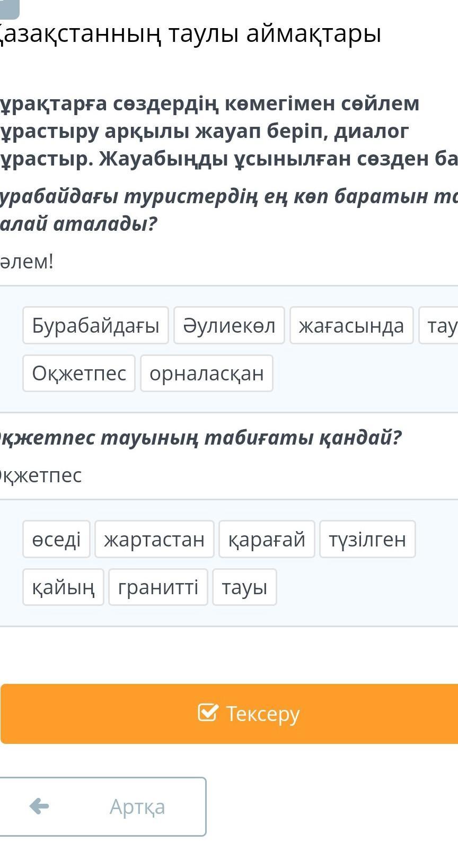The height and width of the screenshot is (868, 458).
Task: Select the қарағай word tile
Action: [267, 539]
